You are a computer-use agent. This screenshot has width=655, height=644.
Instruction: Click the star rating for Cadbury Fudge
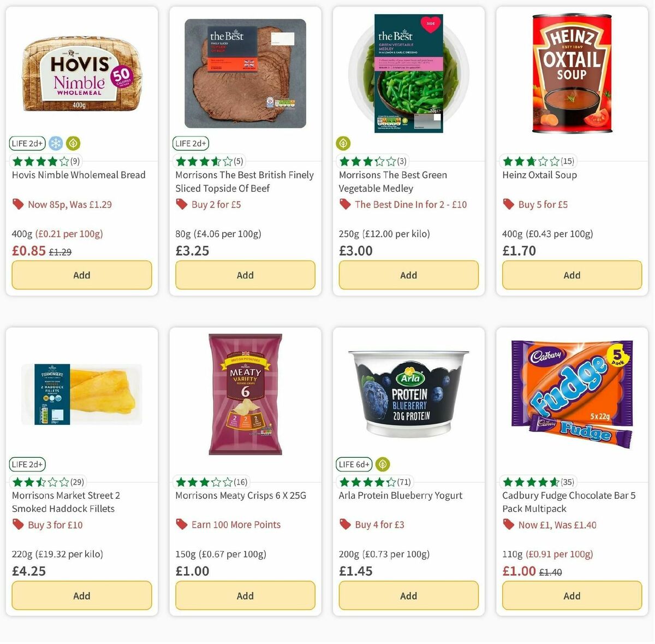(529, 482)
